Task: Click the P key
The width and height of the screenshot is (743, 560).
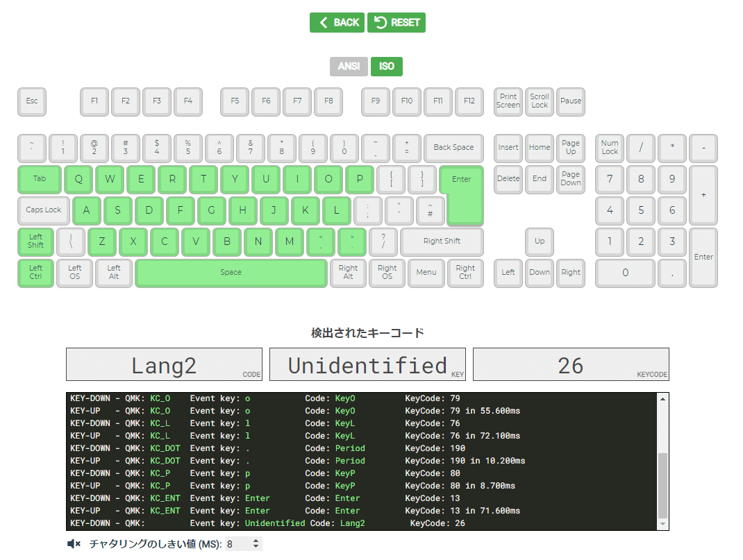Action: (360, 179)
